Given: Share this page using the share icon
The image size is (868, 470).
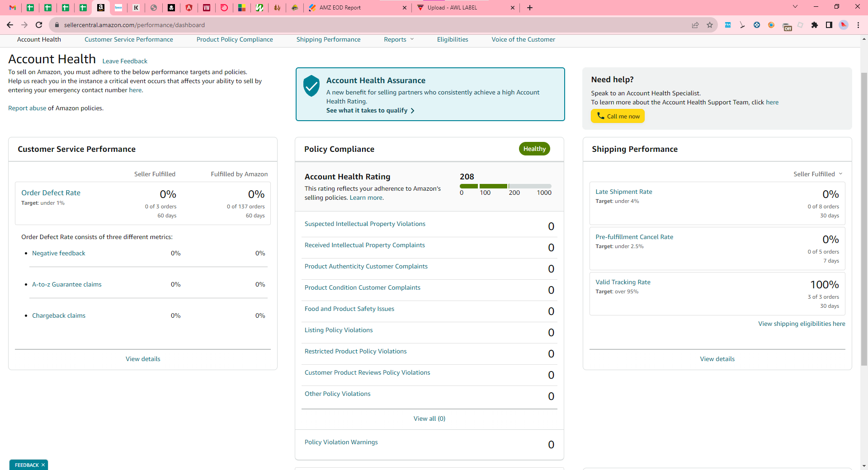Looking at the screenshot, I should point(695,25).
